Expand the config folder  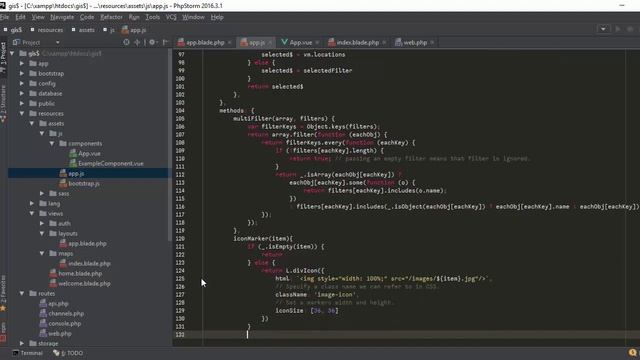coord(22,83)
